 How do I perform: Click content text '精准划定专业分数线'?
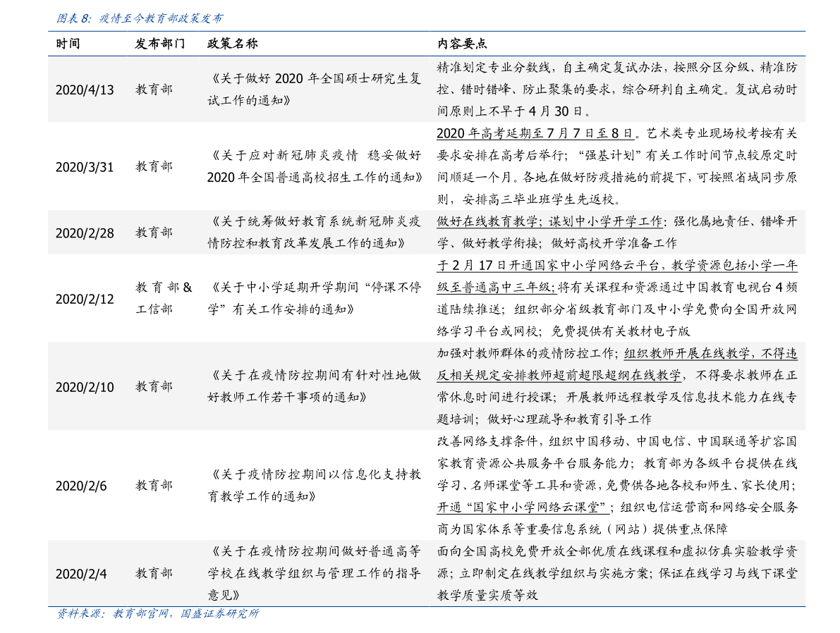(x=494, y=68)
